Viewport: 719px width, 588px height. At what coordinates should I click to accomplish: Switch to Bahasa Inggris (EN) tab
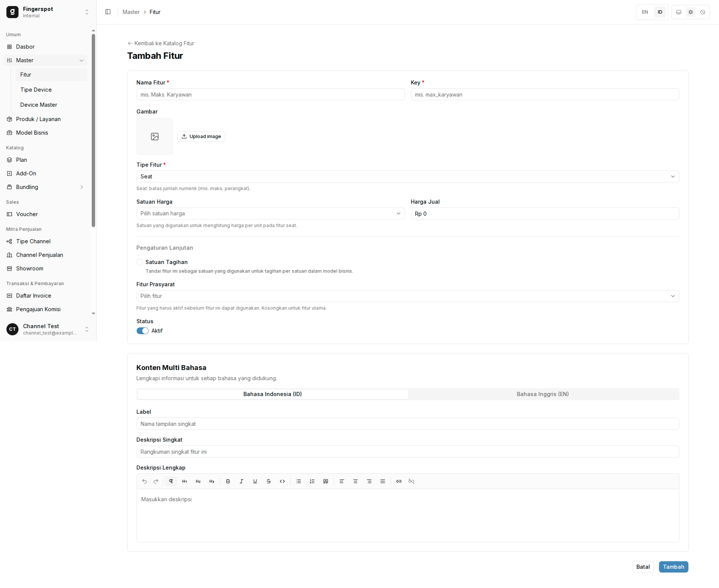click(543, 394)
